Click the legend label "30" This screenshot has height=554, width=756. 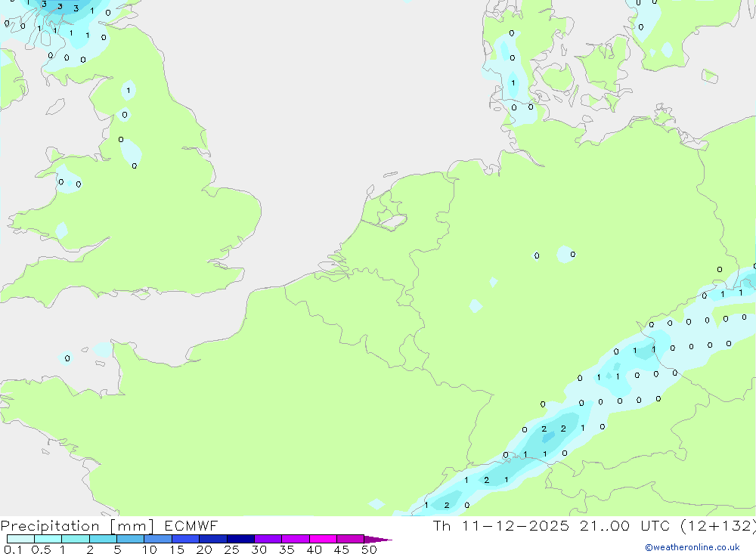[259, 549]
